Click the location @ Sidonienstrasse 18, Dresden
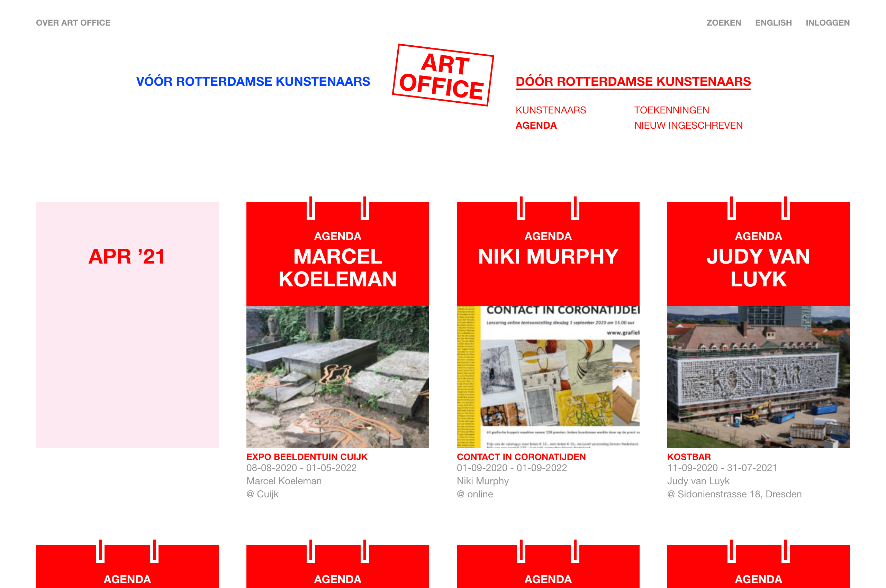Screen dimensions: 886x588 click(734, 494)
